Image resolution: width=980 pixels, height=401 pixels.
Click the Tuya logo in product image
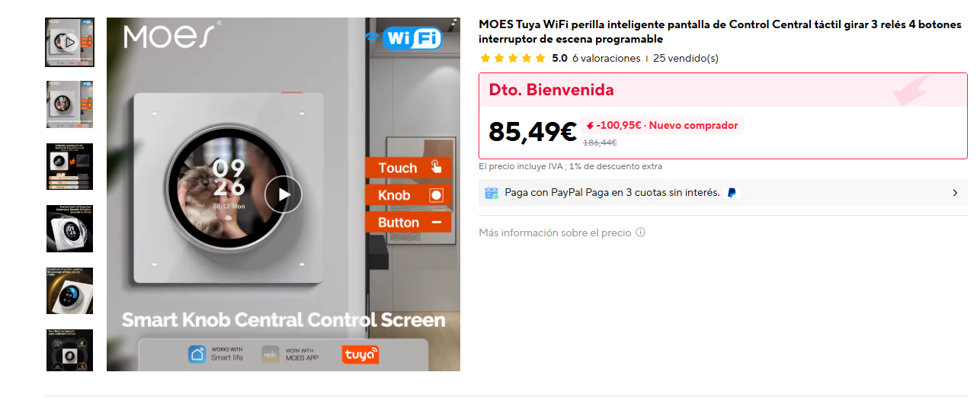coord(360,354)
